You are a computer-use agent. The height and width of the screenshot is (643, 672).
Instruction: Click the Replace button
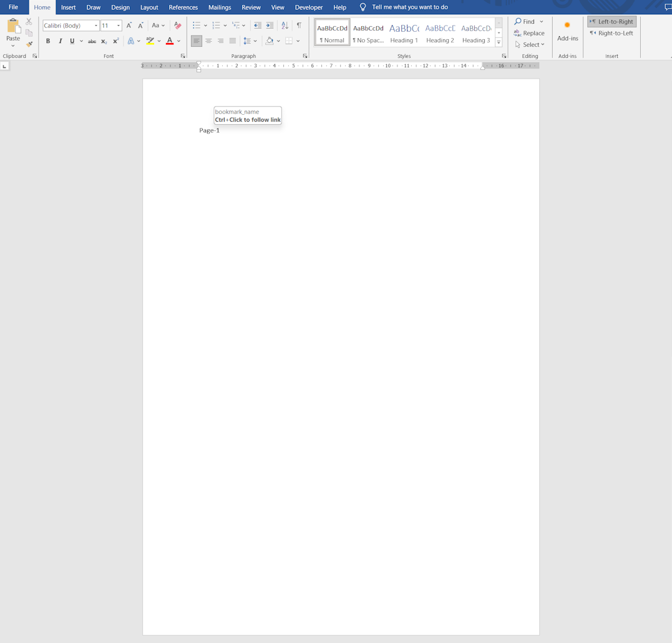point(529,33)
